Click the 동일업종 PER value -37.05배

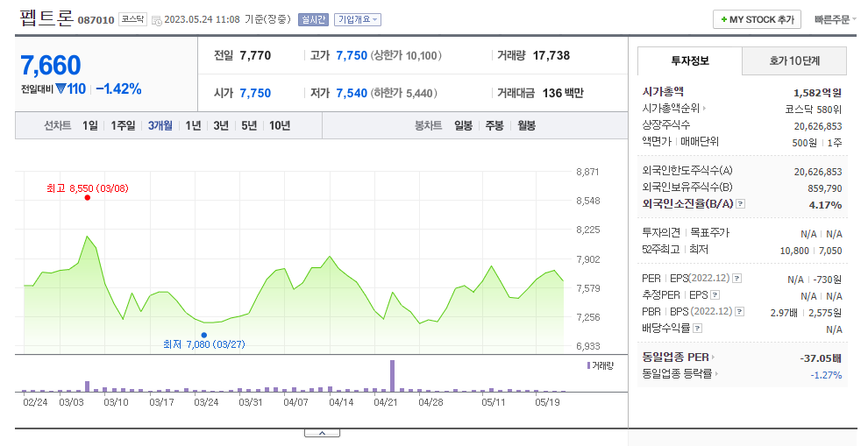point(821,358)
